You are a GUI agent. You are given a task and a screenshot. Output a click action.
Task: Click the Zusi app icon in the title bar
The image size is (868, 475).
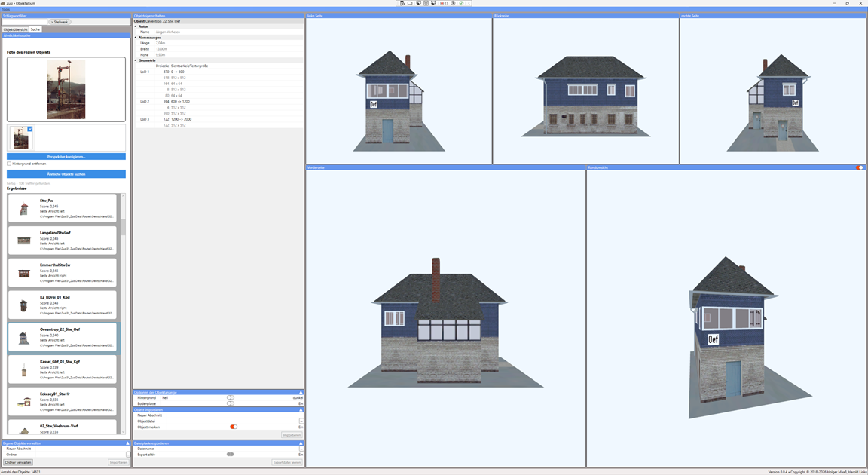3,3
